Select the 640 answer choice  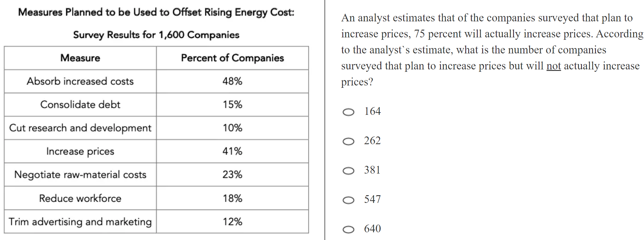[x=348, y=230]
